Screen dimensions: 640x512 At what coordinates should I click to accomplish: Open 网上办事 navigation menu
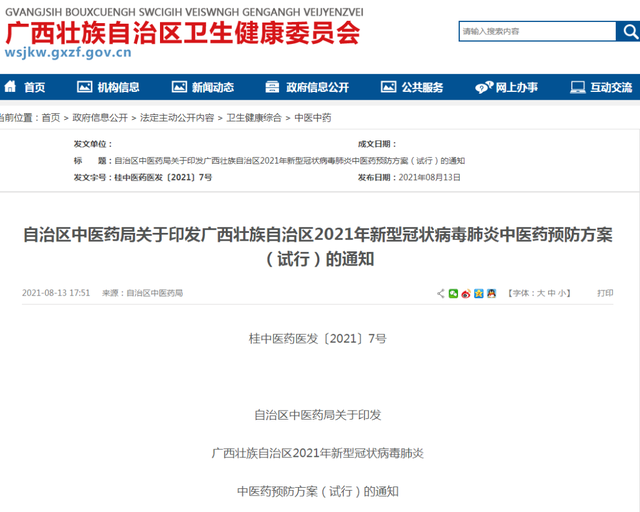point(517,87)
